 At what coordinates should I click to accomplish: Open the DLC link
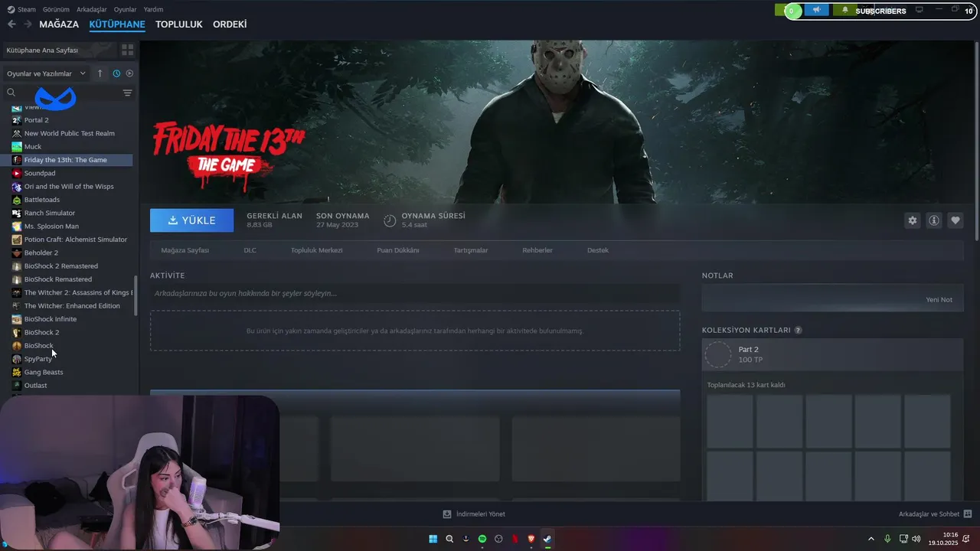point(250,250)
